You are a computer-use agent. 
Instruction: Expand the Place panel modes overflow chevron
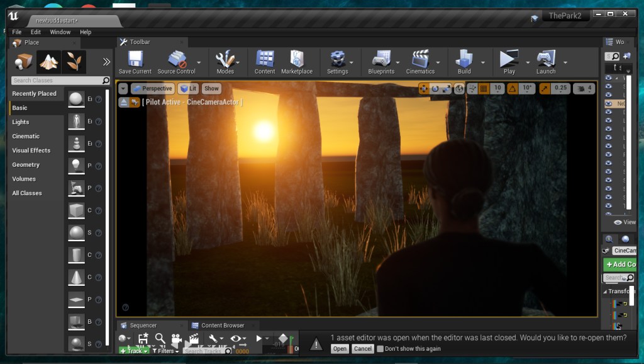[106, 62]
